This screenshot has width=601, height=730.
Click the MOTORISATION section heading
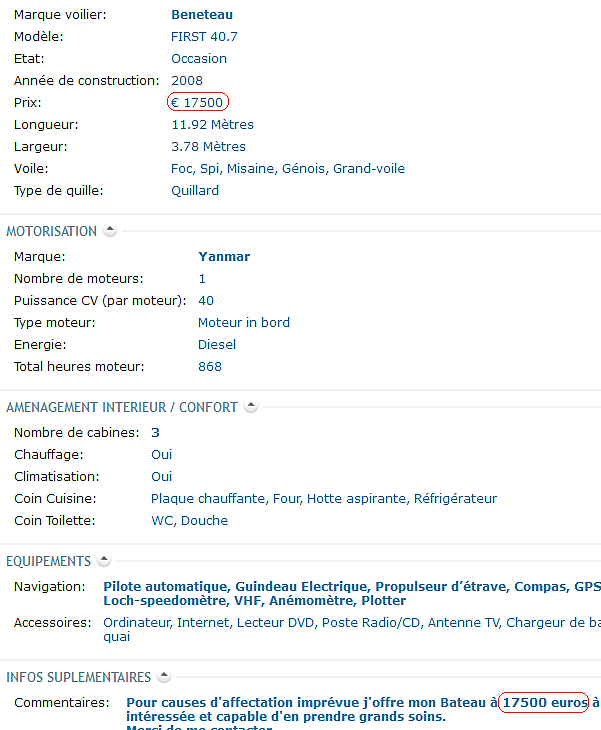pyautogui.click(x=51, y=231)
